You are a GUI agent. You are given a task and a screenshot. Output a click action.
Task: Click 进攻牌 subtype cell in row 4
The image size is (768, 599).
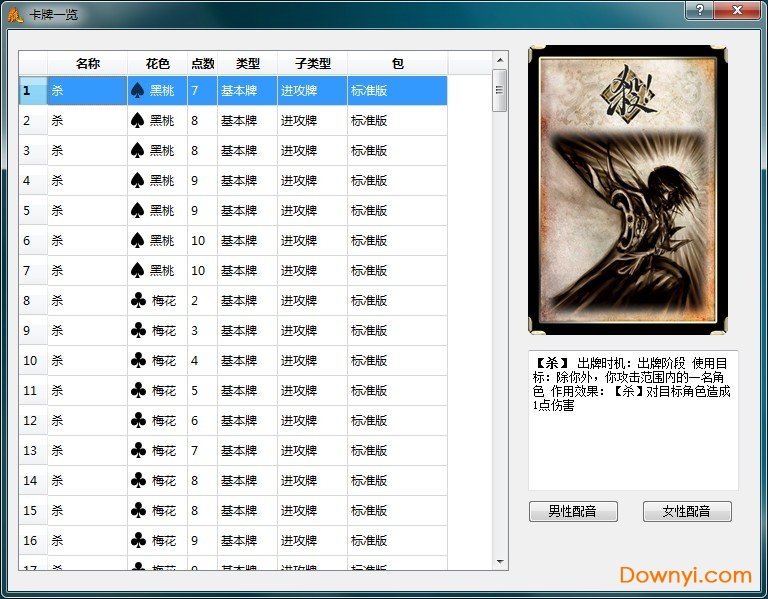[x=312, y=181]
